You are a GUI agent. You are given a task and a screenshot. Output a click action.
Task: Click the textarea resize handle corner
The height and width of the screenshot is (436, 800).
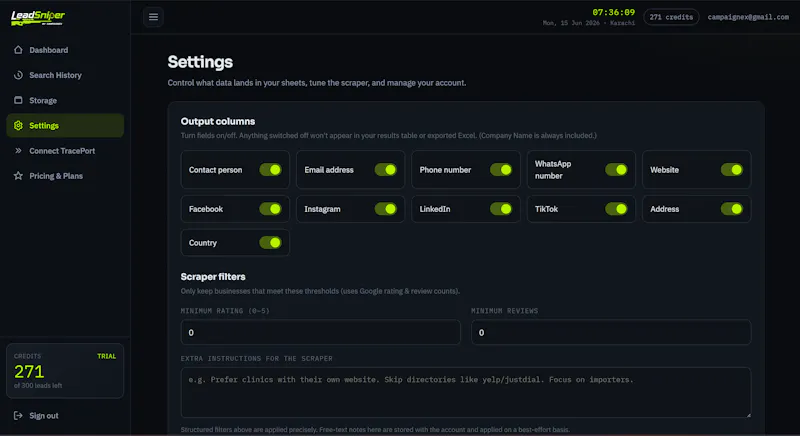(x=748, y=415)
